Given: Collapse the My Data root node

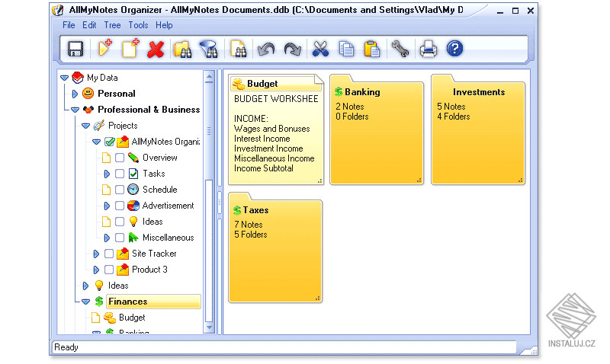Looking at the screenshot, I should pyautogui.click(x=65, y=78).
